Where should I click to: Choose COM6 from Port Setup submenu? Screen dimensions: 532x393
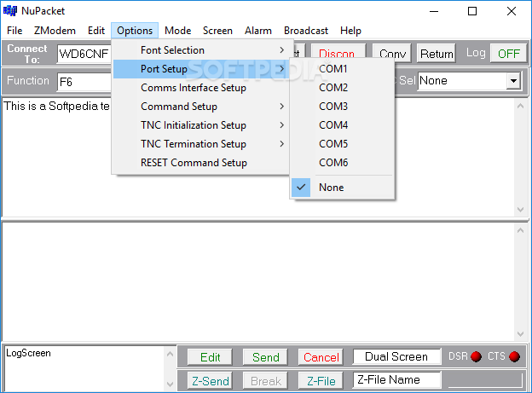[x=342, y=162]
